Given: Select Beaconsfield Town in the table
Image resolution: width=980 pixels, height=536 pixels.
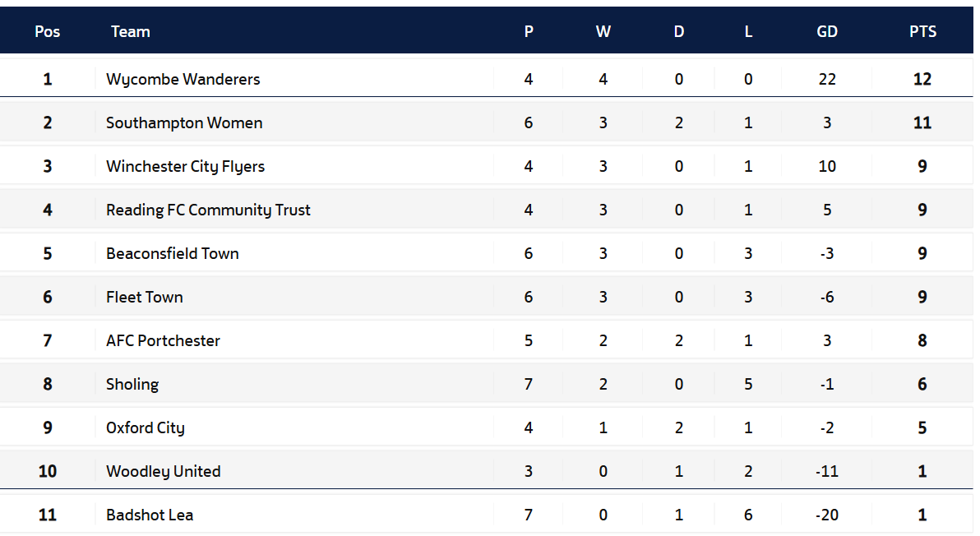Looking at the screenshot, I should click(173, 254).
